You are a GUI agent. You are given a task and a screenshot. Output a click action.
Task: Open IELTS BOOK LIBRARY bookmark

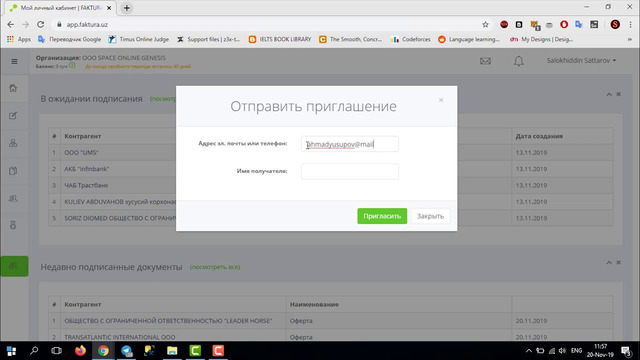coord(280,39)
